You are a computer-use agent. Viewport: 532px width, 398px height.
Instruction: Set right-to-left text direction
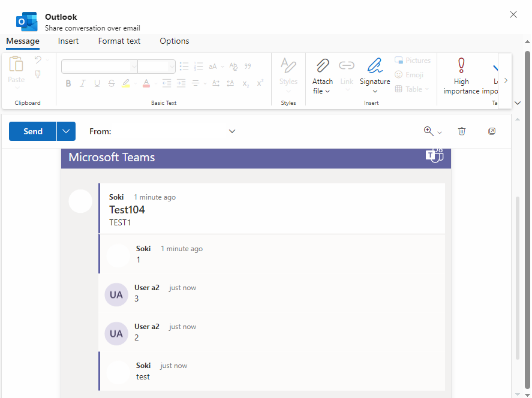coord(230,83)
